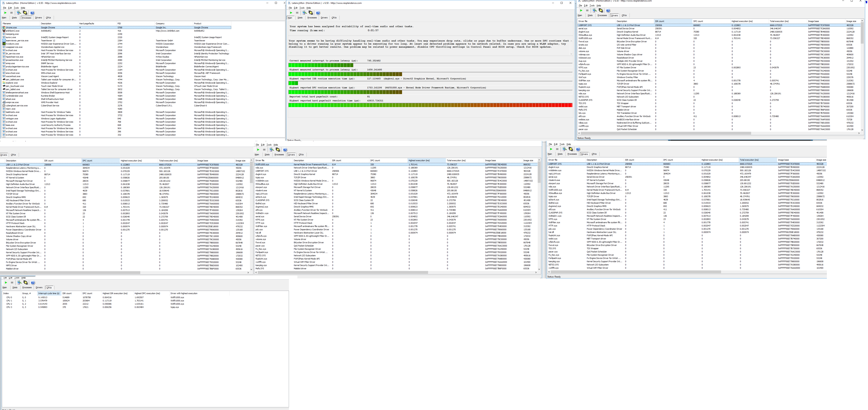The image size is (868, 410).
Task: Click the stop icon in the CPUs window toolbar
Action: [x=12, y=282]
